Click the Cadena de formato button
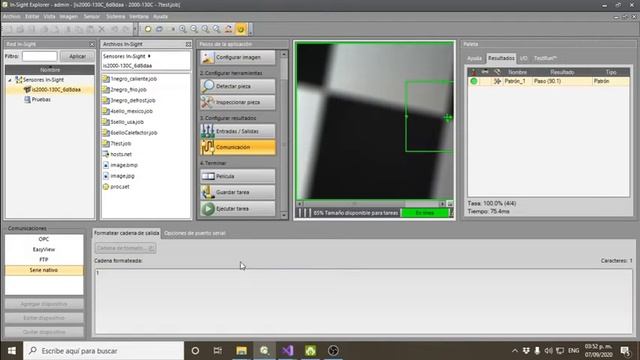Image resolution: width=640 pixels, height=360 pixels. pyautogui.click(x=125, y=248)
